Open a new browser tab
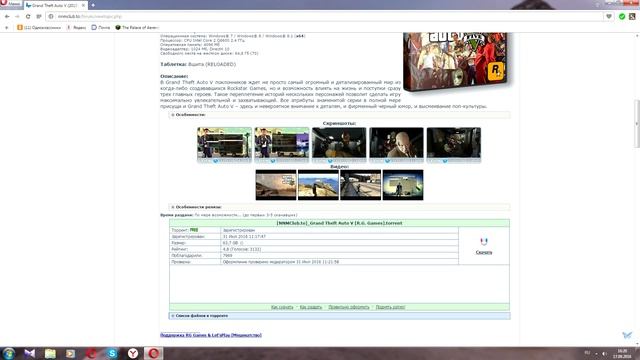This screenshot has width=640, height=360. click(93, 5)
